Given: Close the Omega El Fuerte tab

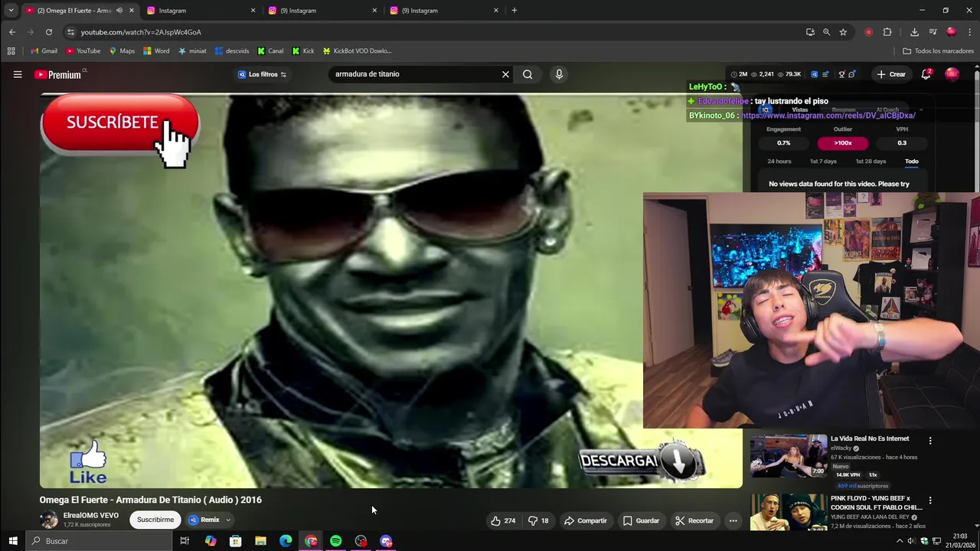Looking at the screenshot, I should tap(132, 11).
